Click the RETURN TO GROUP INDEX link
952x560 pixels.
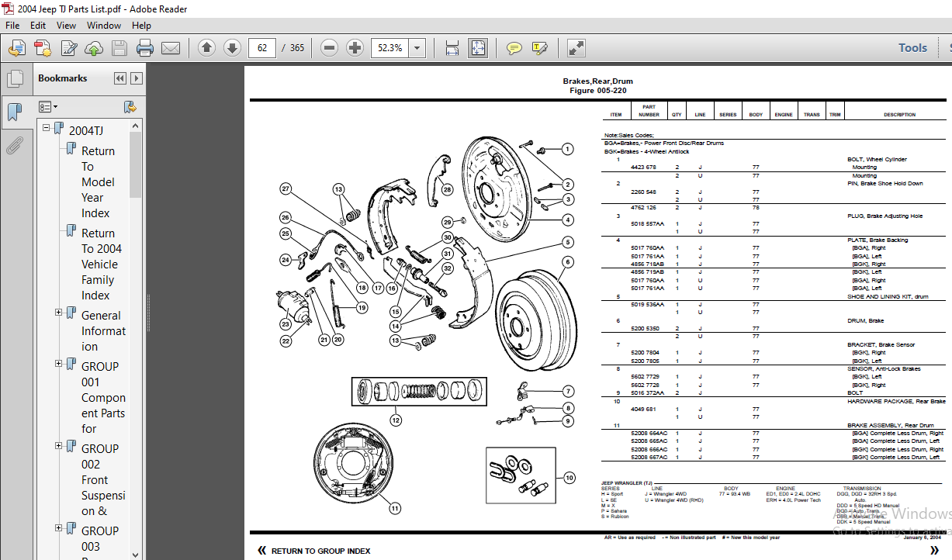pyautogui.click(x=320, y=551)
